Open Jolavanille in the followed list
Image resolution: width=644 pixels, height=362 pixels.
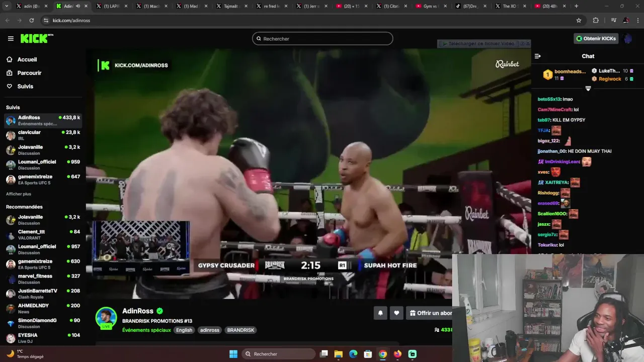(x=43, y=150)
